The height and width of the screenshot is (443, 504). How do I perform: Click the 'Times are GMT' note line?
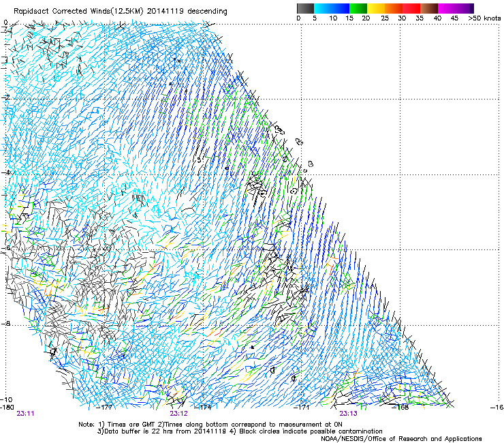pos(210,425)
